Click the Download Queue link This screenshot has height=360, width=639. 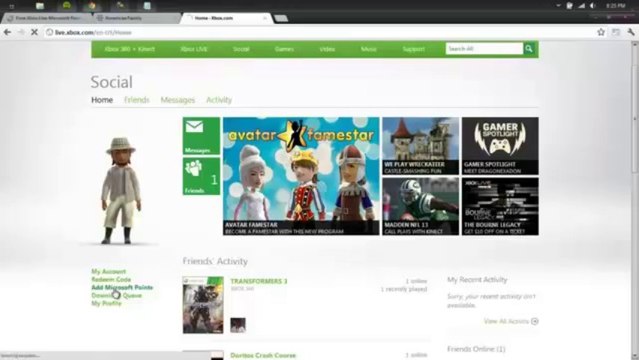point(117,296)
